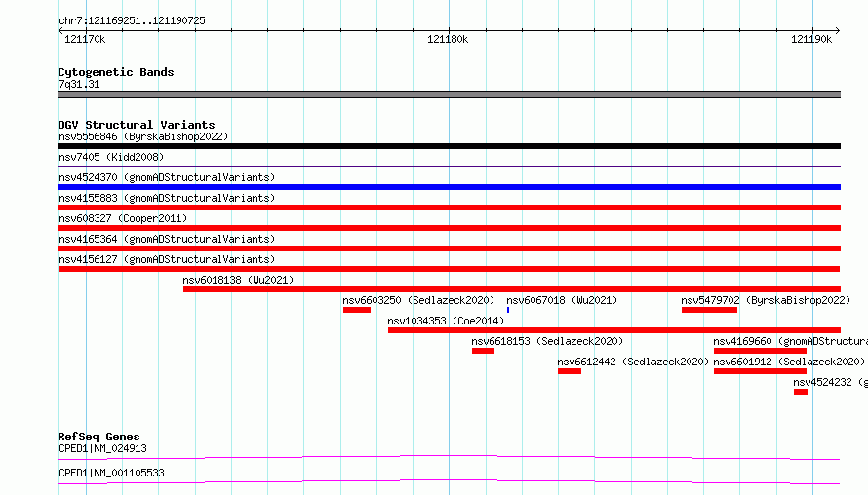Click the right arrowhead of the ruler
The height and width of the screenshot is (495, 868).
[x=838, y=31]
